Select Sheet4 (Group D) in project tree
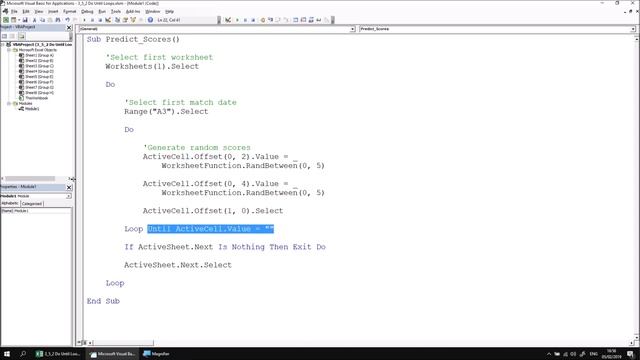The height and width of the screenshot is (360, 640). (x=39, y=71)
